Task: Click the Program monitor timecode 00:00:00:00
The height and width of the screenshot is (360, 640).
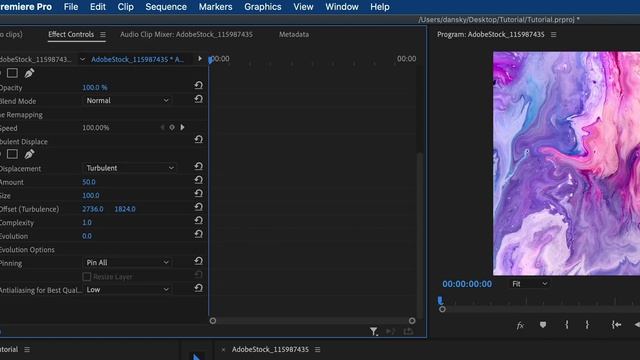Action: click(467, 284)
